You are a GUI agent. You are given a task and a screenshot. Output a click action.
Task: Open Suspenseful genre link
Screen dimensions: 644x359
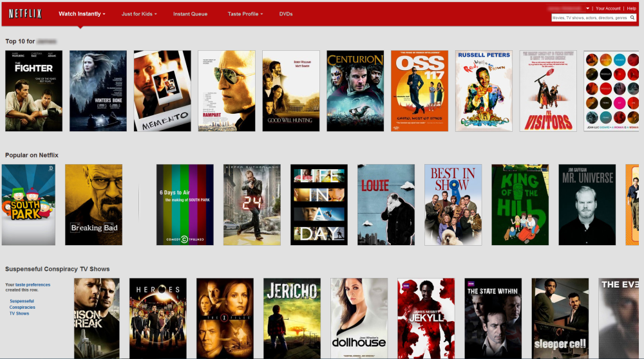pos(22,301)
